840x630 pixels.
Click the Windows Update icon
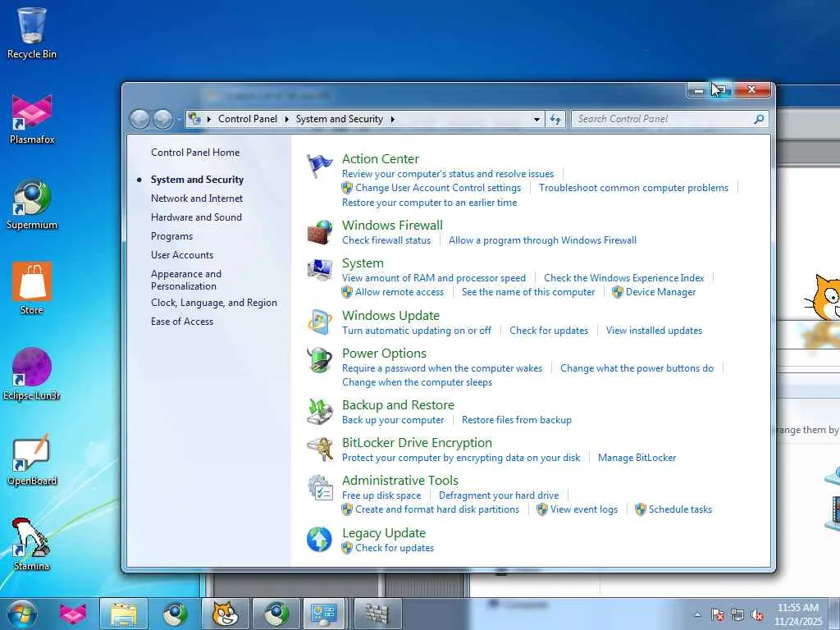click(319, 322)
